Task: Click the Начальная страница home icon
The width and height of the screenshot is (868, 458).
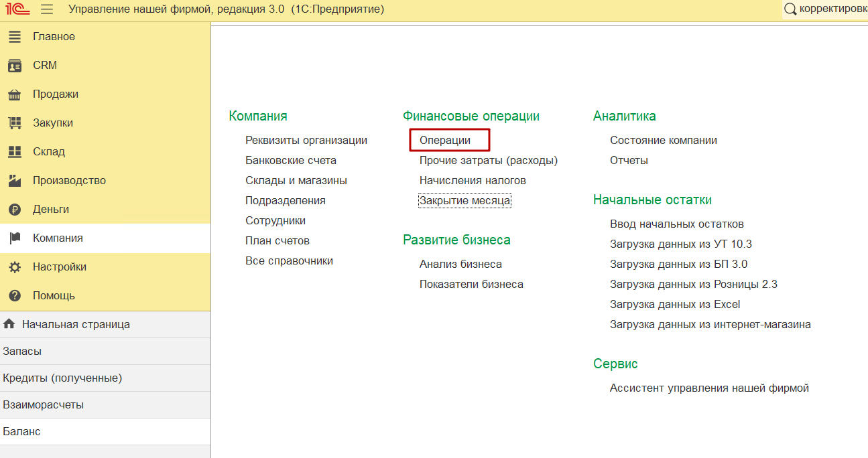Action: click(x=9, y=324)
